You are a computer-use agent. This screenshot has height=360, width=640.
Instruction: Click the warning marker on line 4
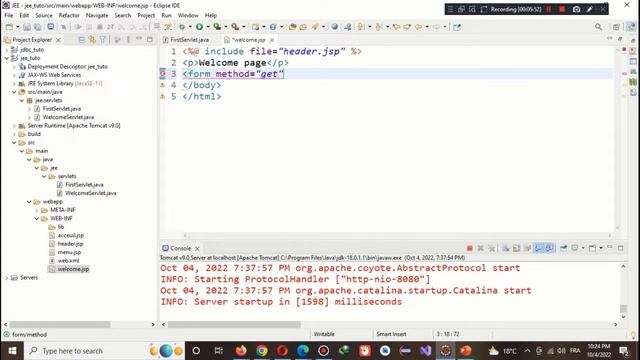tap(162, 85)
